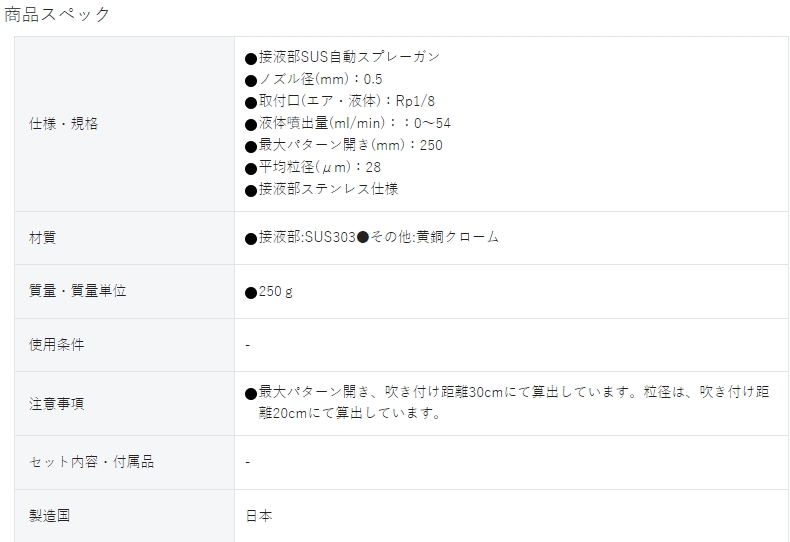Click the 接液部SUS自動スプレーガン spec line
This screenshot has width=790, height=542.
point(343,57)
